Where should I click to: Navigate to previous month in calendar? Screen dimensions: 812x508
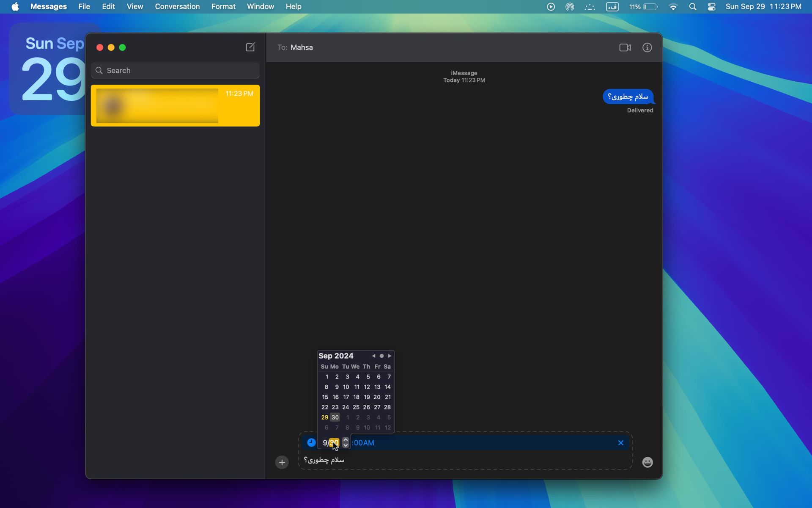click(x=373, y=356)
